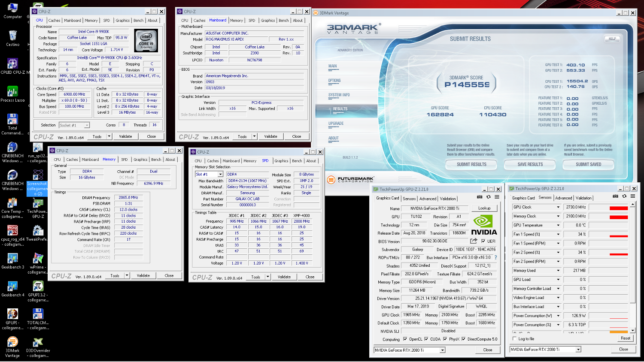This screenshot has height=362, width=644.
Task: Click the screenshot camera icon in GPU-Z Graphics Card window
Action: 480,197
